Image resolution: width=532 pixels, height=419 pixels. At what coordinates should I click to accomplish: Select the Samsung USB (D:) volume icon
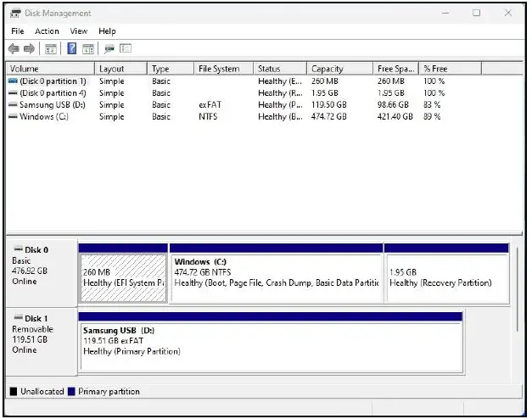pyautogui.click(x=13, y=105)
